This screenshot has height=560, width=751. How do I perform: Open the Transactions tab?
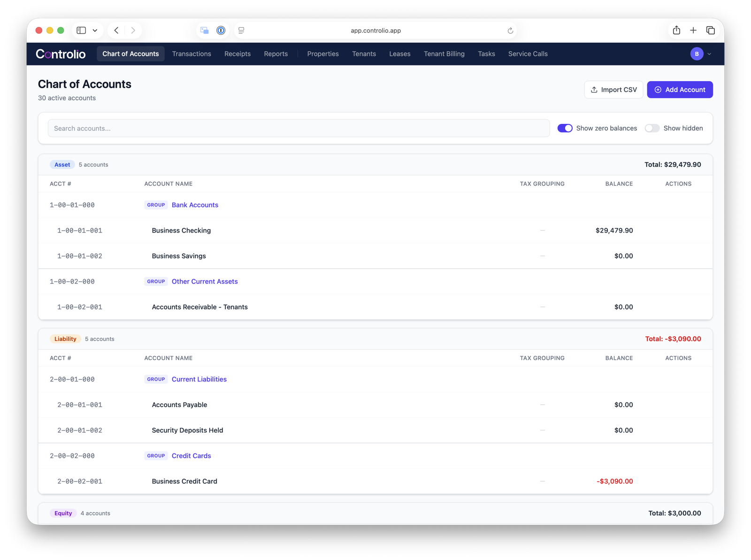pyautogui.click(x=192, y=54)
